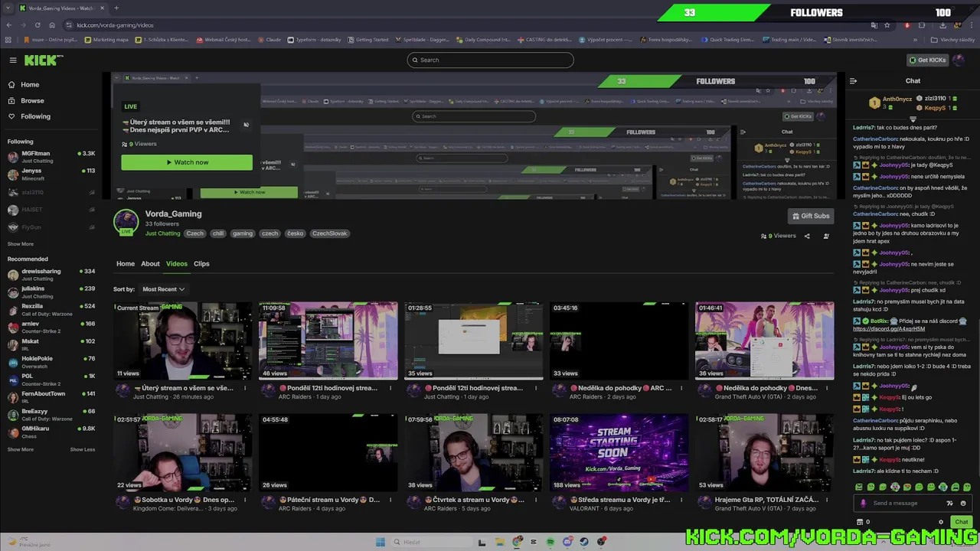
Task: Open the Windows Start menu
Action: click(x=381, y=542)
